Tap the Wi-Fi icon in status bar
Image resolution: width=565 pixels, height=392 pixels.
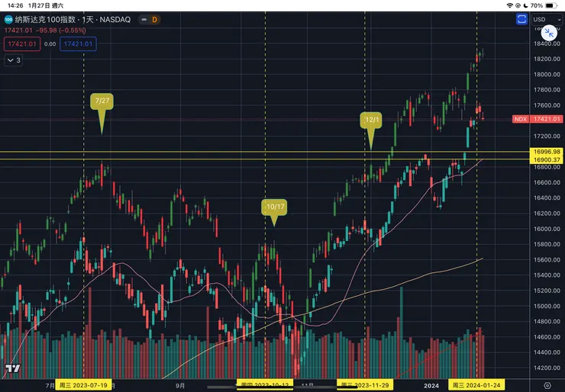click(509, 5)
